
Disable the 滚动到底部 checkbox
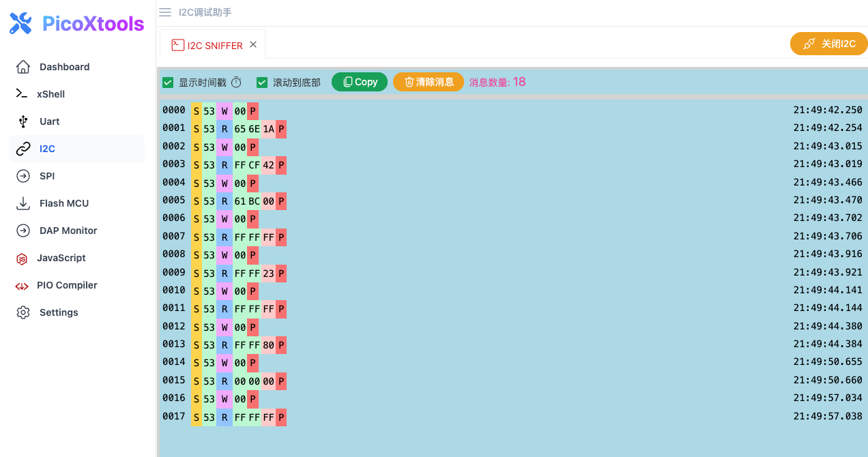[262, 83]
